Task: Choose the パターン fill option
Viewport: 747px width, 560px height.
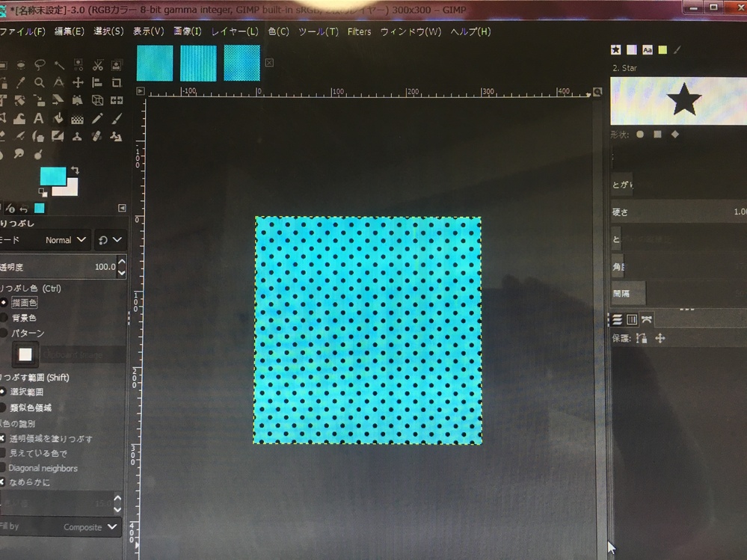Action: [x=4, y=333]
